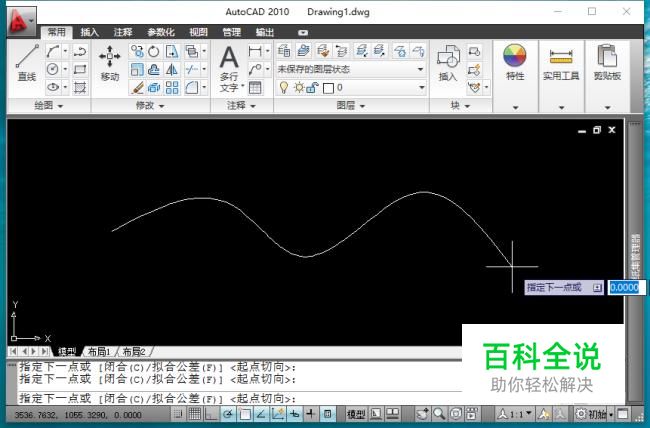Image resolution: width=650 pixels, height=428 pixels.
Task: Switch to the 插入 ribbon tab
Action: (90, 32)
